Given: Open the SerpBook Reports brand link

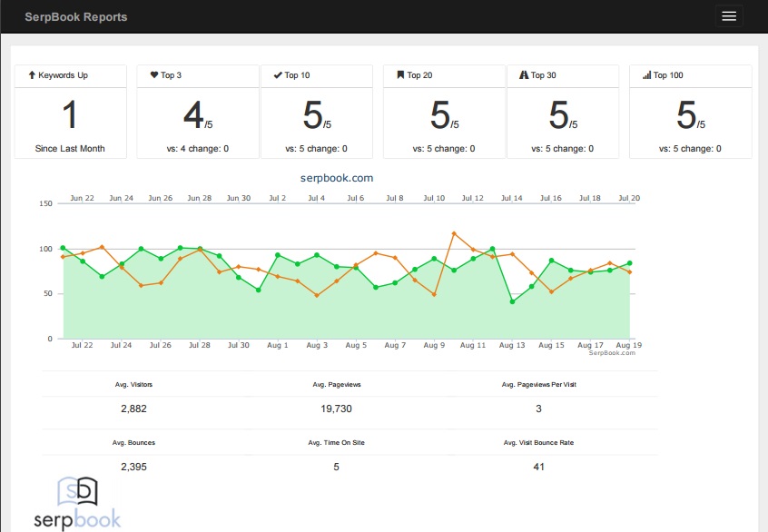Looking at the screenshot, I should pos(76,16).
